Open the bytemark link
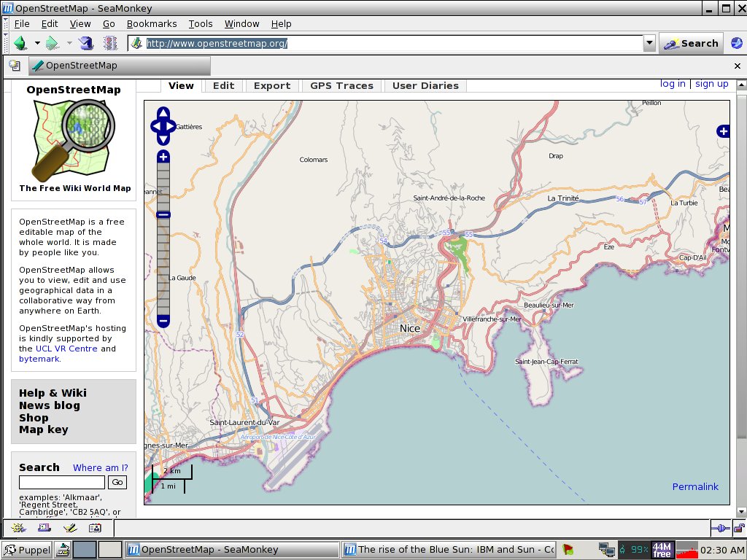 click(39, 359)
